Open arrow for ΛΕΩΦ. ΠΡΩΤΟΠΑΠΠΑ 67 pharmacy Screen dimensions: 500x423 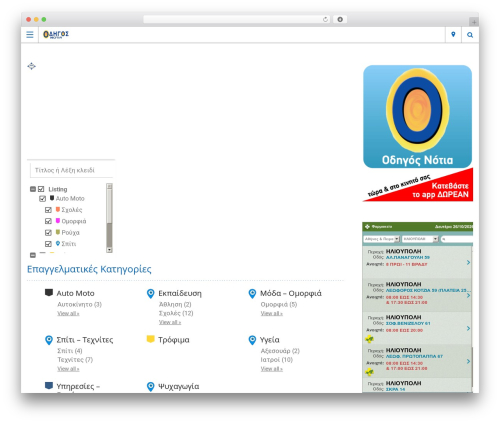pyautogui.click(x=468, y=361)
